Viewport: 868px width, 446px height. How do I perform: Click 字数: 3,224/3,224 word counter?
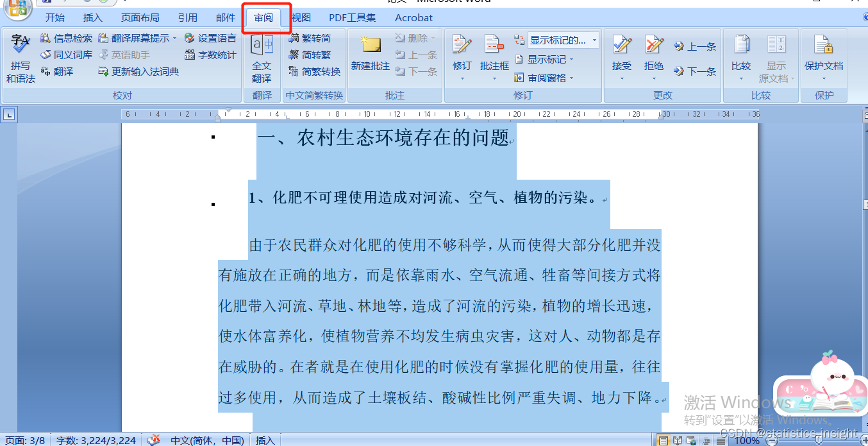[x=96, y=440]
